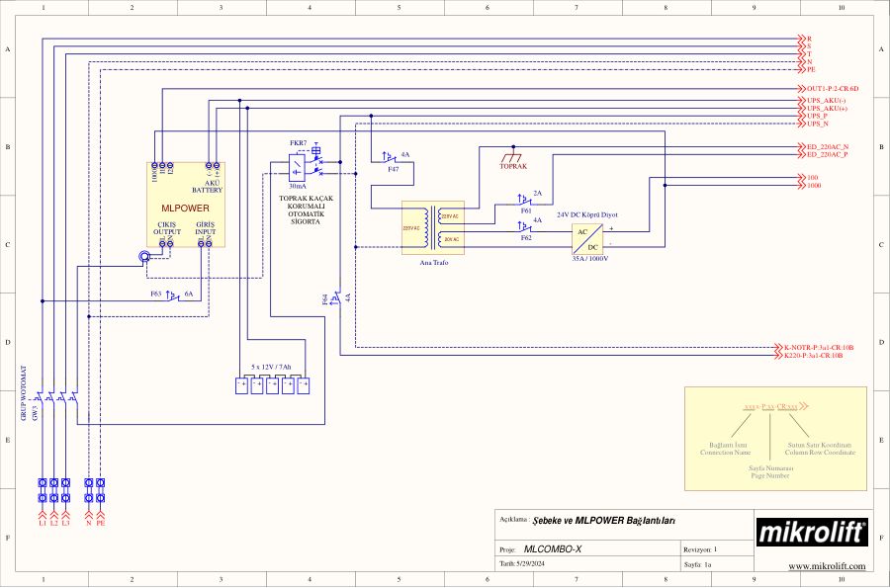This screenshot has height=588, width=890.
Task: Click the K220-P:3a1-CR:10B port label
Action: [814, 356]
